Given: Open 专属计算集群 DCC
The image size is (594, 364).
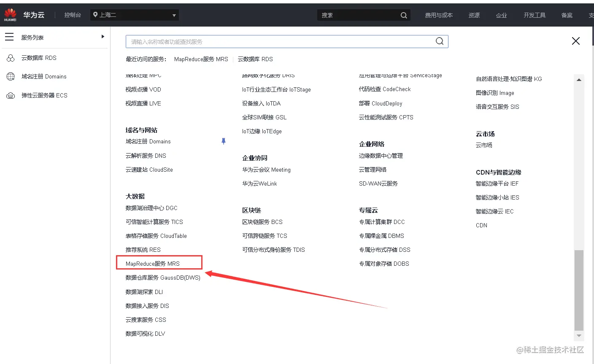Looking at the screenshot, I should 382,222.
